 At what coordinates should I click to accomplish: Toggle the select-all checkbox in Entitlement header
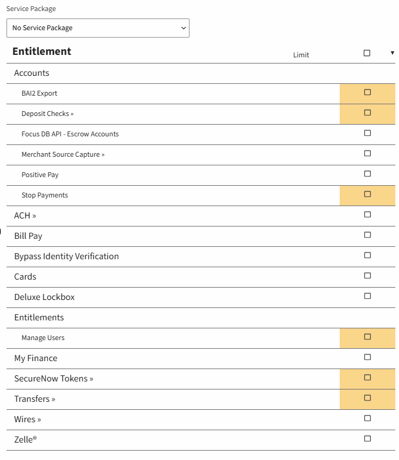(x=367, y=53)
